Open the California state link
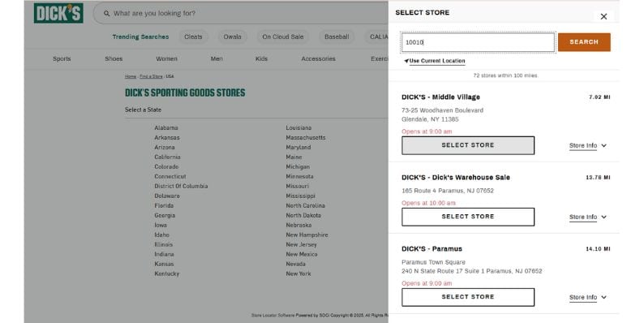This screenshot has width=644, height=323. point(168,157)
